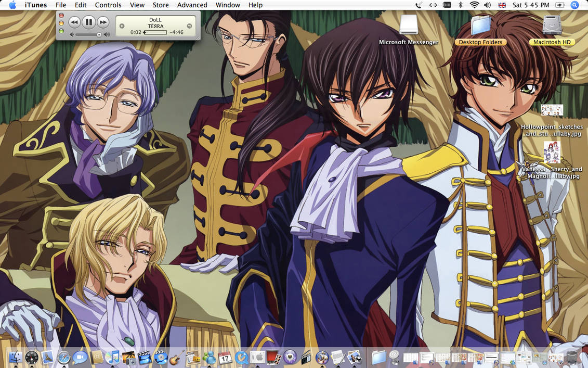Screen dimensions: 588x368
Task: Click the @ spring web link in Dock
Action: coord(394,357)
